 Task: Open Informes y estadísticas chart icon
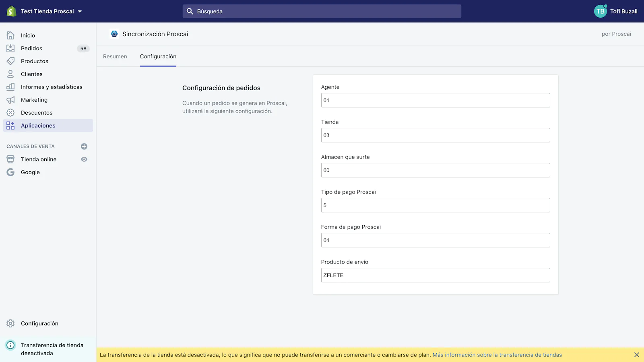pyautogui.click(x=10, y=87)
